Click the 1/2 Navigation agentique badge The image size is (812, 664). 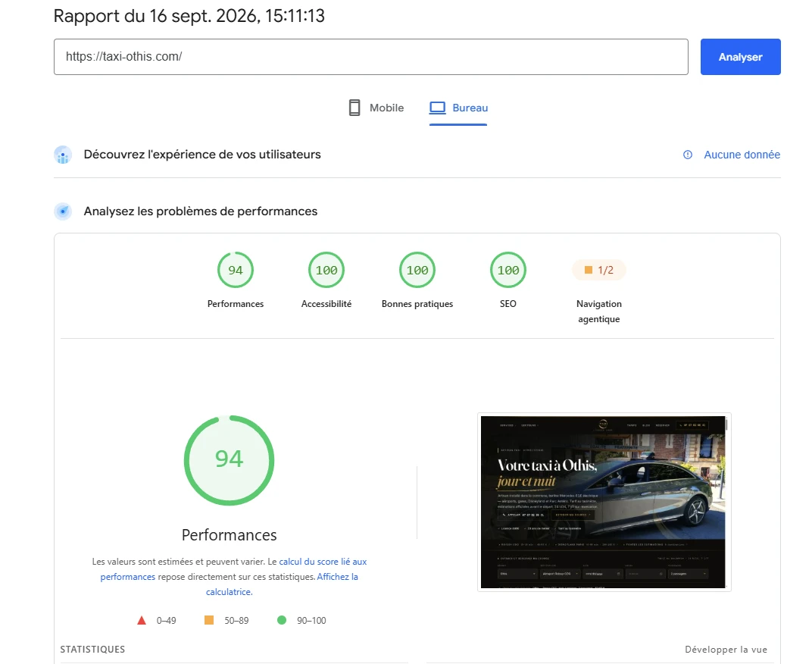coord(599,270)
